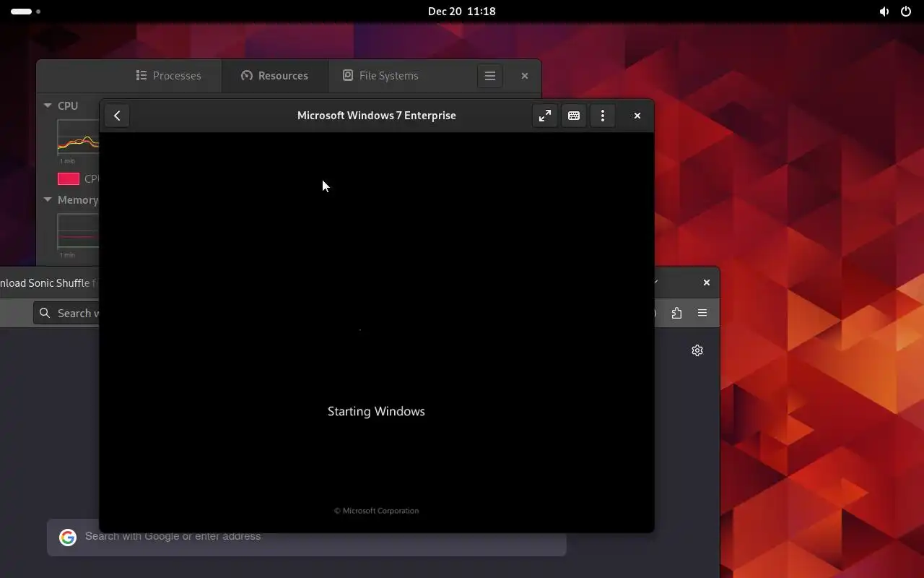
Task: Open the three-dot menu in Boxes
Action: 603,116
